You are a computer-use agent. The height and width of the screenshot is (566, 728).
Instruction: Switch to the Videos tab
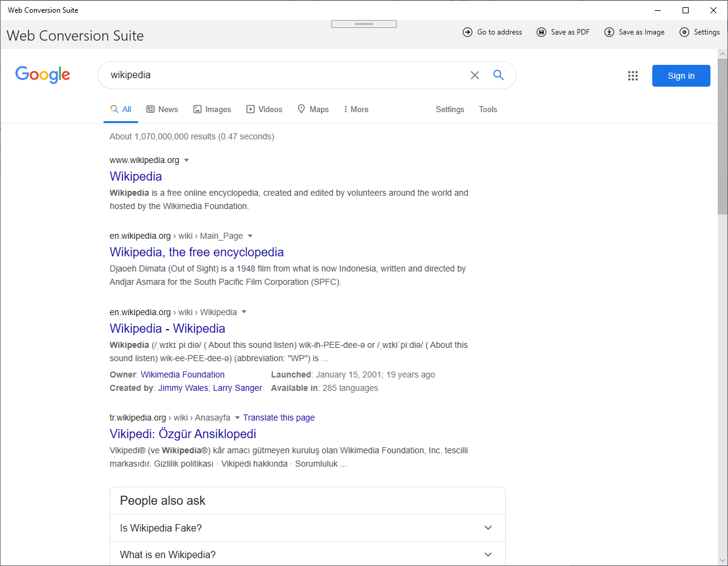click(x=264, y=110)
